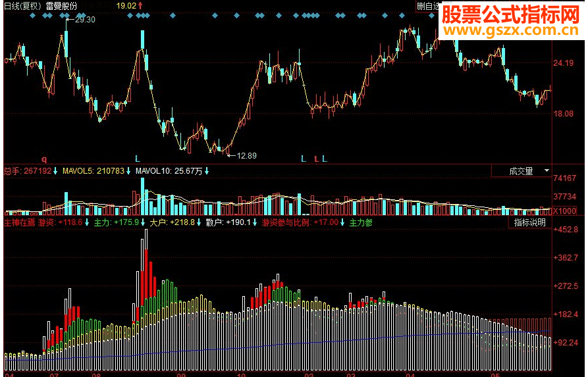This screenshot has width=588, height=377.
Task: Click the 18.08 price axis value
Action: click(x=564, y=114)
